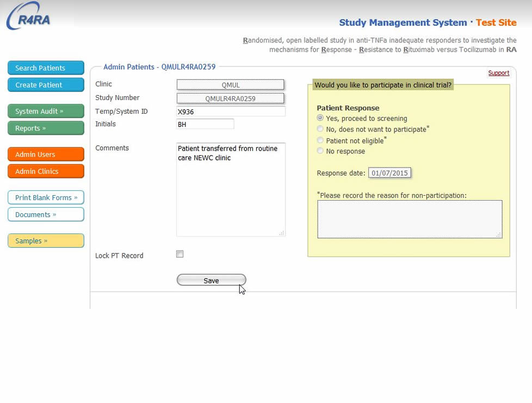Expand the Documents menu

point(46,214)
